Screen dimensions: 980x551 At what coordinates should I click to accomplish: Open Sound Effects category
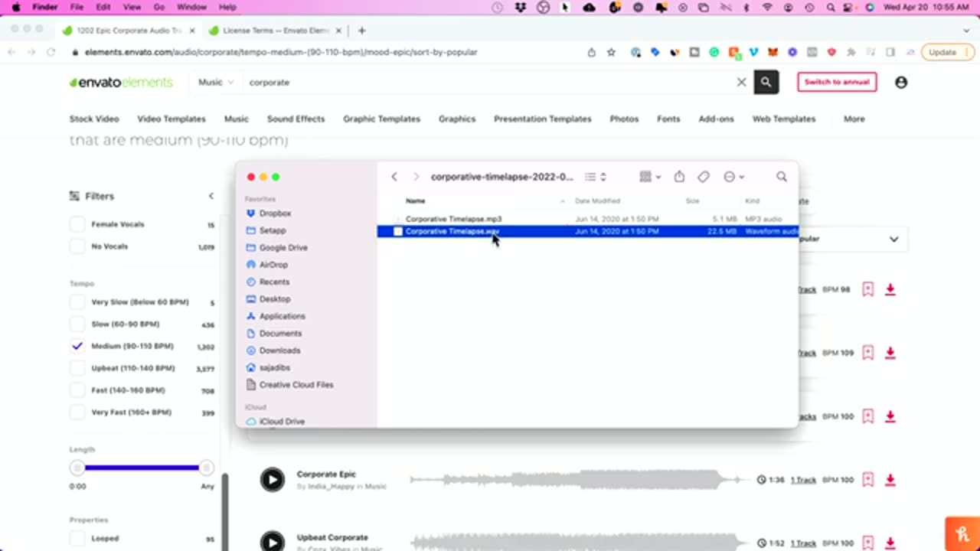click(x=296, y=119)
